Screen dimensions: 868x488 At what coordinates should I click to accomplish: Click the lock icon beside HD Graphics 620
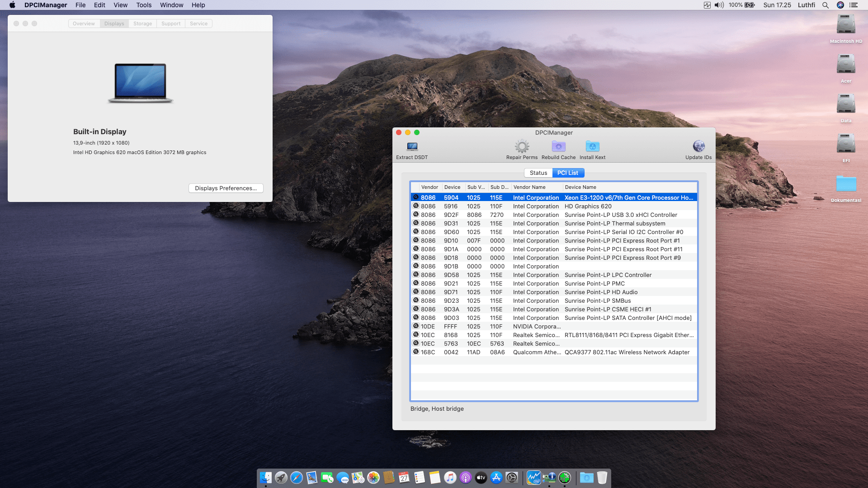pyautogui.click(x=416, y=206)
